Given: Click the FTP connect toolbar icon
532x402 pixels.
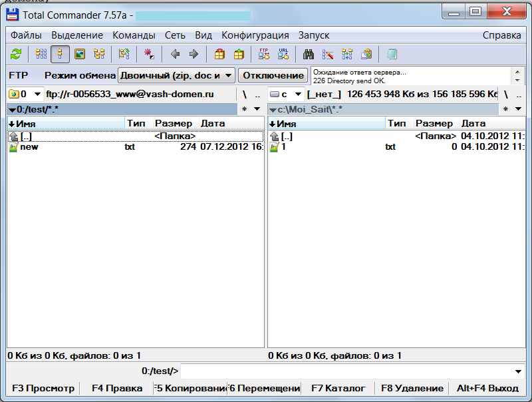Looking at the screenshot, I should [x=264, y=54].
